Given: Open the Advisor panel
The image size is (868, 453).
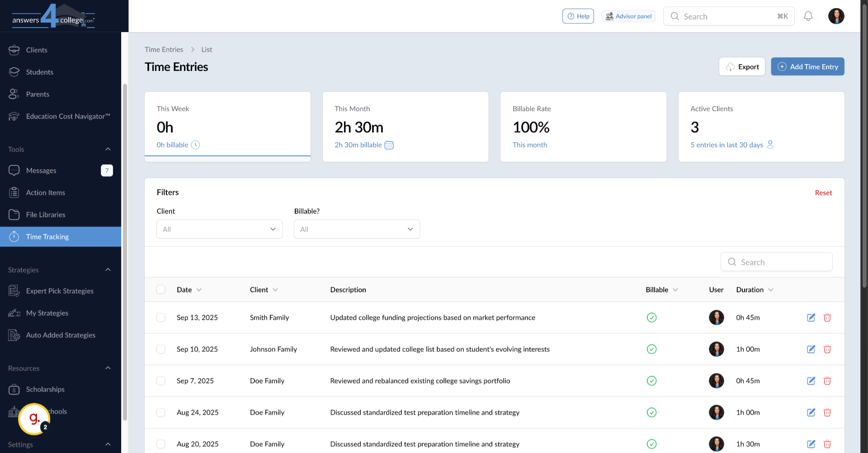Looking at the screenshot, I should point(628,16).
